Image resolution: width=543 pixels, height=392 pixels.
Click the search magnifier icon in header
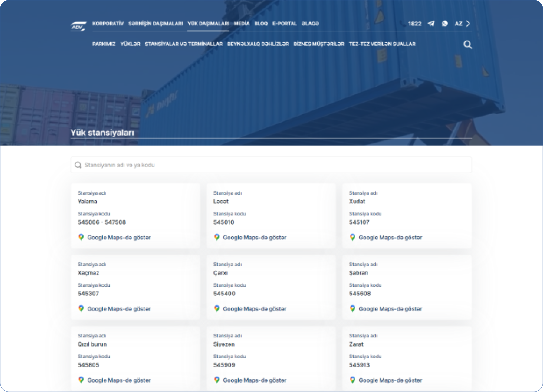point(468,45)
